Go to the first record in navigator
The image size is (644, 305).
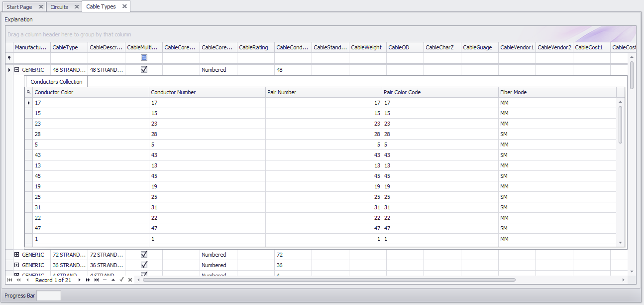coord(9,280)
